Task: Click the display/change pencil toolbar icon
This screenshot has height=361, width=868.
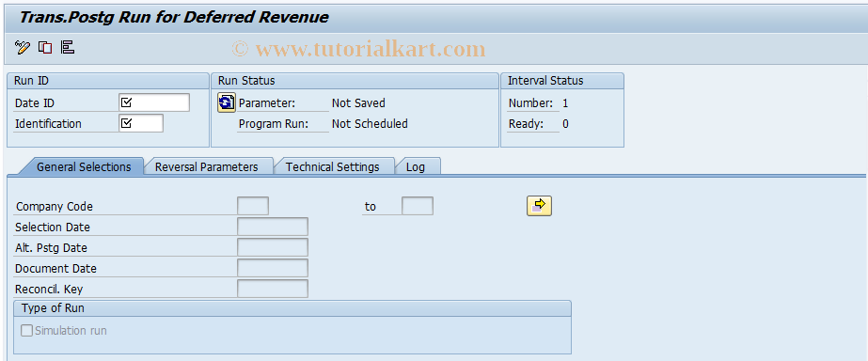Action: tap(23, 48)
